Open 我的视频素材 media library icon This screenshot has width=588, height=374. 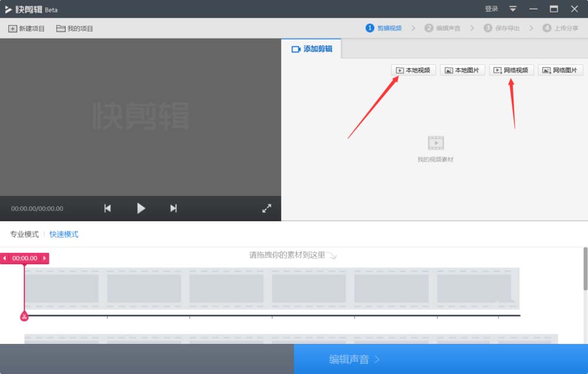click(x=435, y=143)
